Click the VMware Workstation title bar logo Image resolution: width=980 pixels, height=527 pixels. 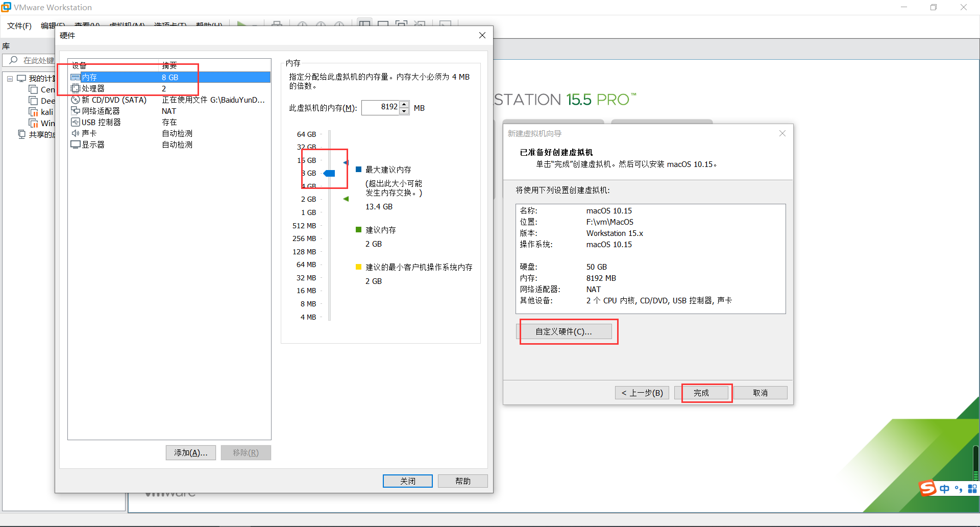click(x=6, y=7)
